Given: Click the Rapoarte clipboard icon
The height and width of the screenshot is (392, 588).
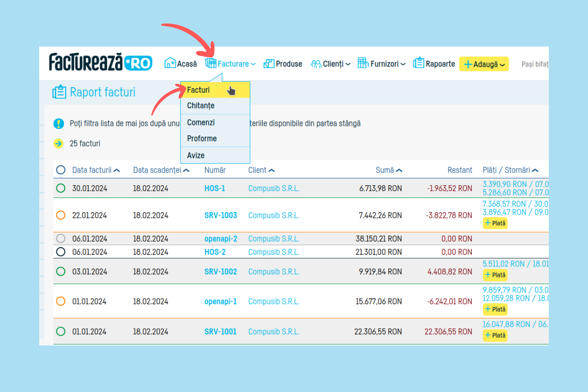Looking at the screenshot, I should [x=418, y=63].
